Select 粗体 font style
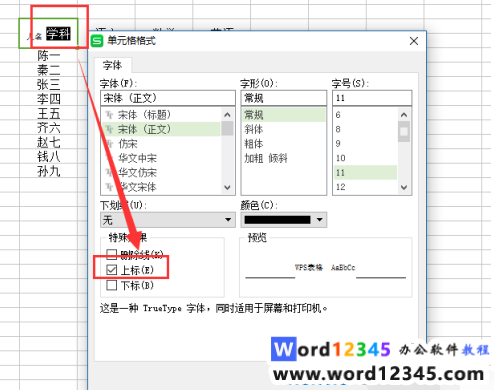The height and width of the screenshot is (390, 494). tap(284, 144)
